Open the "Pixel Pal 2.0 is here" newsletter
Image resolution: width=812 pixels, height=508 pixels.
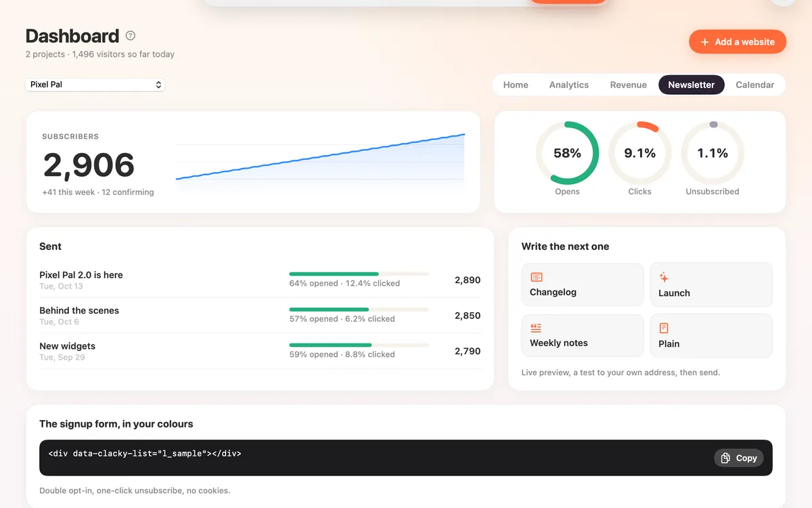coord(81,275)
